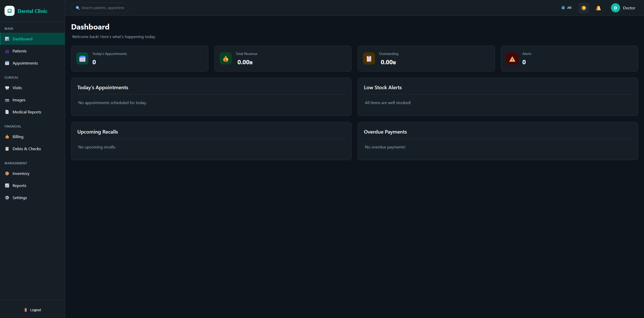Switch language using the AR globe button
Viewport: 644px width, 318px height.
[x=566, y=8]
